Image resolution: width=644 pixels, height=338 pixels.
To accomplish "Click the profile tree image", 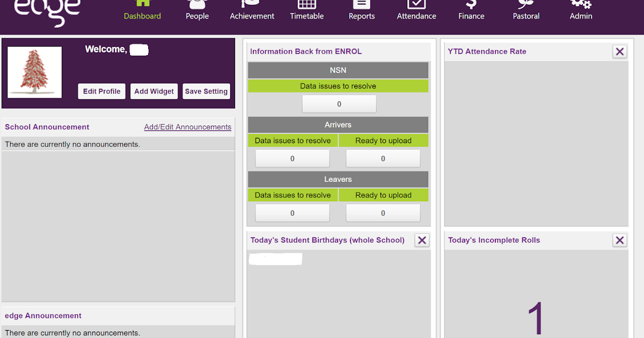I will [x=34, y=72].
